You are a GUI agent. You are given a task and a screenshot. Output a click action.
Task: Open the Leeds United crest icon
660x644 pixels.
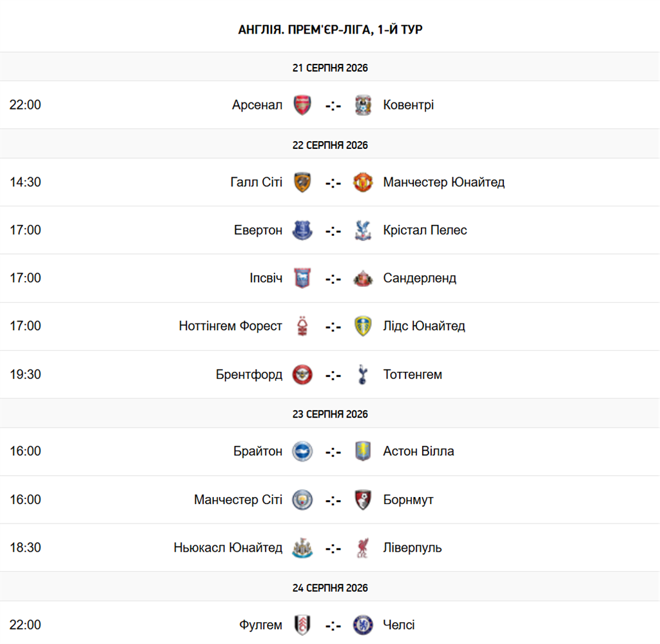point(363,326)
